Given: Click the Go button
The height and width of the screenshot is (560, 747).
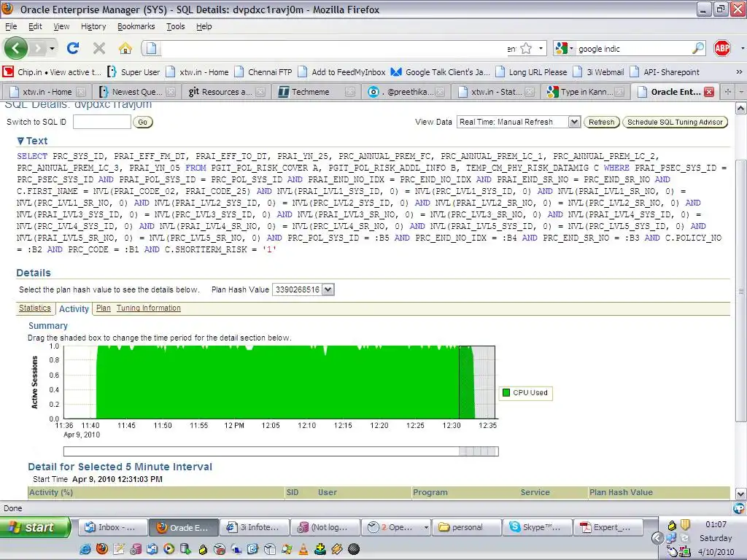Looking at the screenshot, I should [142, 122].
